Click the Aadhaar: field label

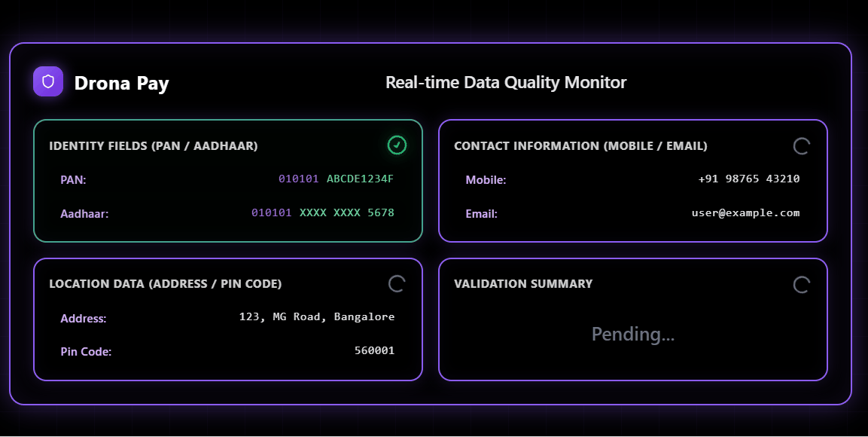tap(84, 214)
